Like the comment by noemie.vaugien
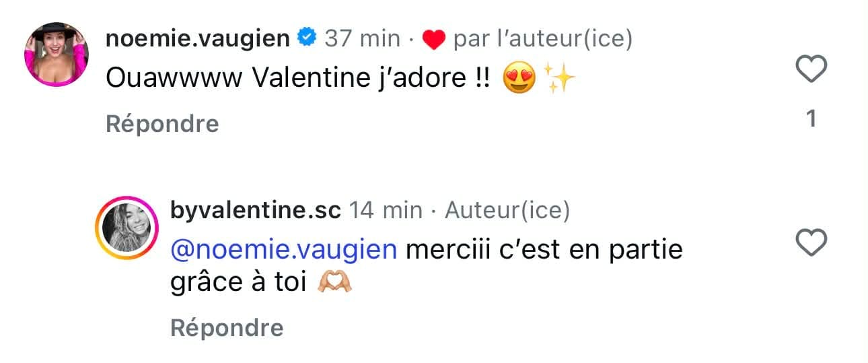Screen dimensions: 868x363 (x=811, y=69)
